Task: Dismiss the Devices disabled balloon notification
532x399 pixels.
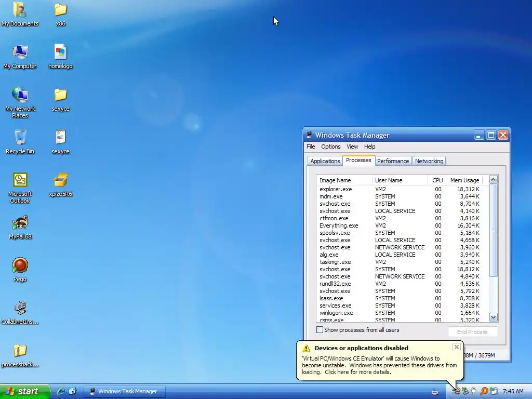Action: [457, 347]
